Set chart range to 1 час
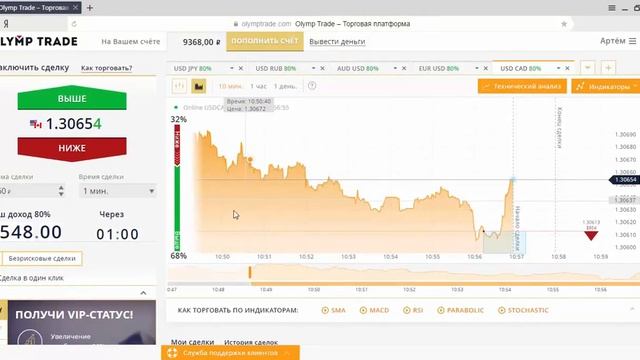This screenshot has width=640, height=360. (x=258, y=86)
